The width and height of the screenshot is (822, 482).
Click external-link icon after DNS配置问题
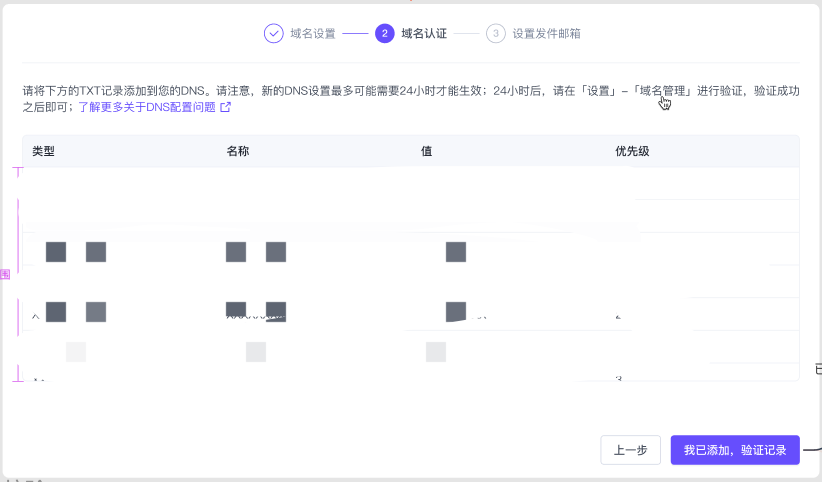(x=226, y=107)
